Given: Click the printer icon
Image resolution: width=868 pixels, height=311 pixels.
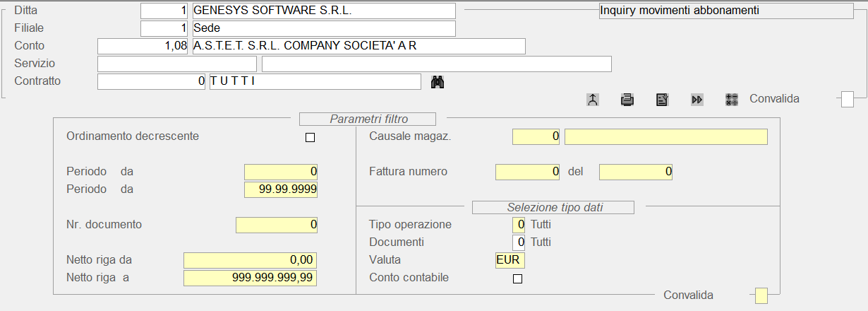Looking at the screenshot, I should [x=627, y=100].
